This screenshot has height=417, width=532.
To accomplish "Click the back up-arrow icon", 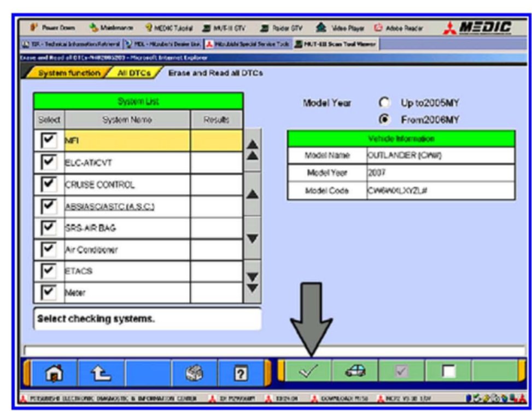I will pos(101,374).
